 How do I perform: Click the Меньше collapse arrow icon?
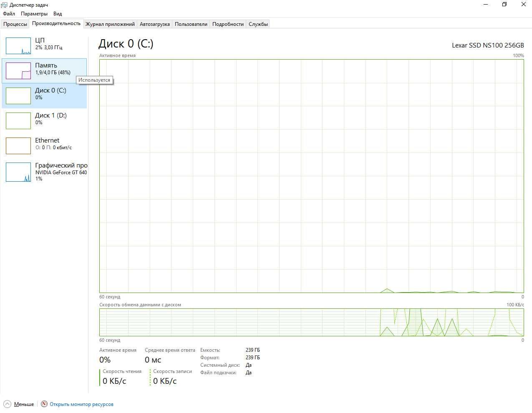(x=7, y=404)
